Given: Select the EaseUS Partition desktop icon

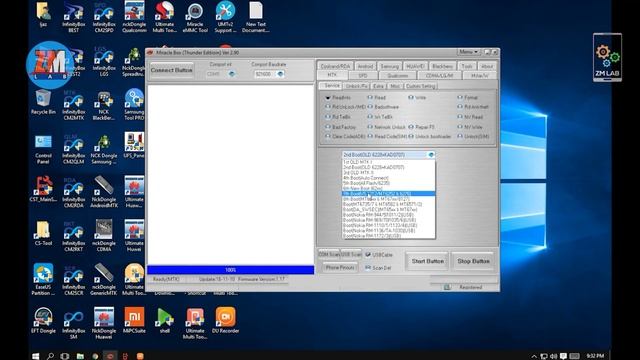Looking at the screenshot, I should coord(43,280).
